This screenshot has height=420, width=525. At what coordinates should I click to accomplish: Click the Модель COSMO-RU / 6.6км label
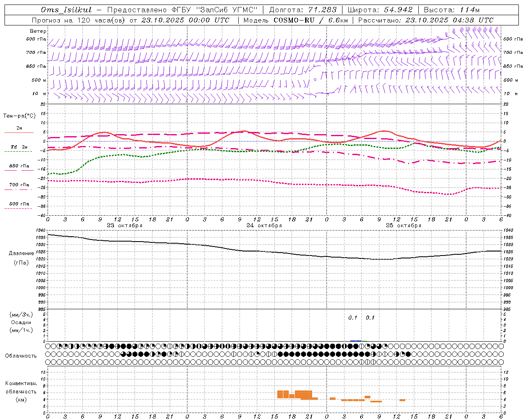tap(296, 20)
